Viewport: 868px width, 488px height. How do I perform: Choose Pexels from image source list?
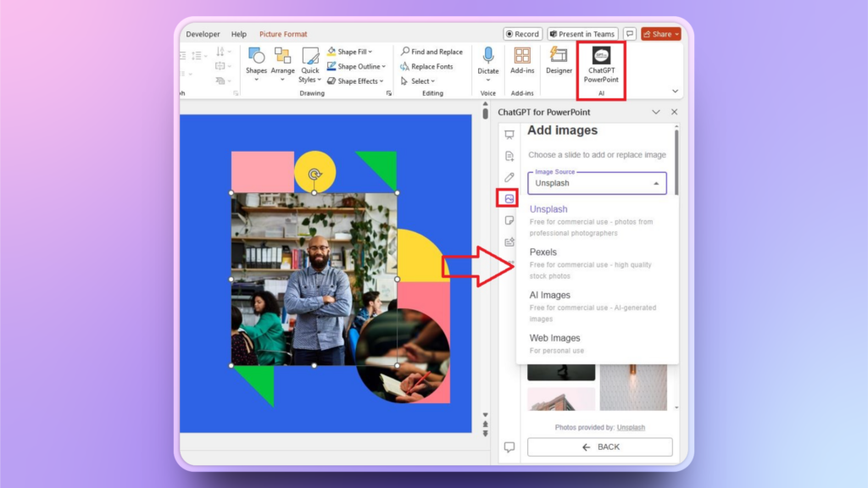(x=543, y=252)
